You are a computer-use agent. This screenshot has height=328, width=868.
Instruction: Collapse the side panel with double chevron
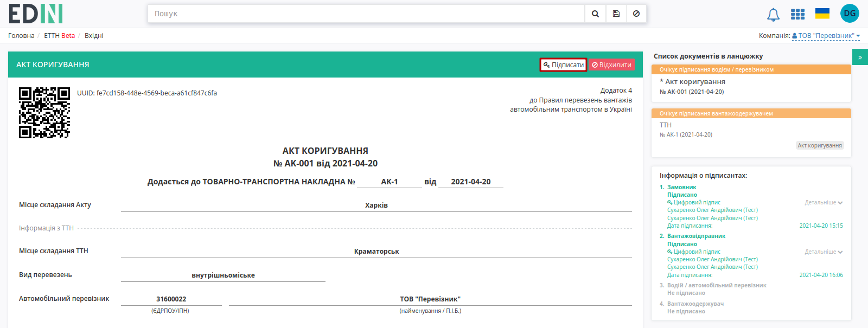coord(860,57)
